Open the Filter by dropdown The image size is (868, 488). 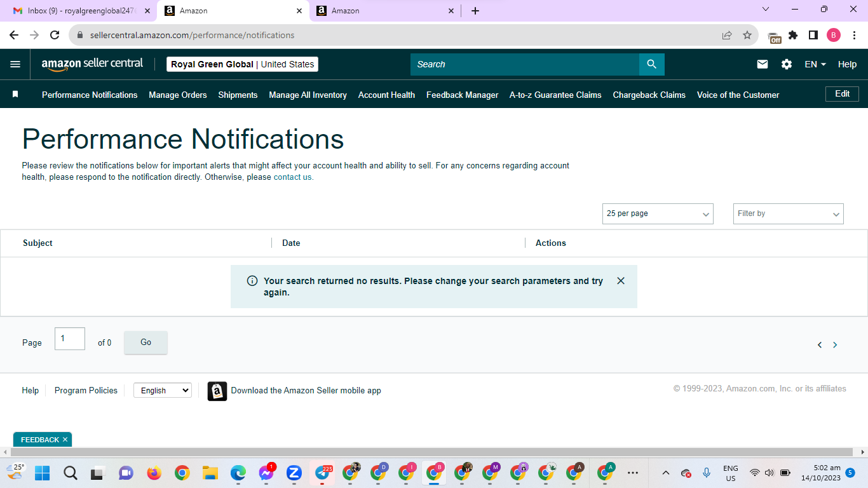(x=788, y=213)
